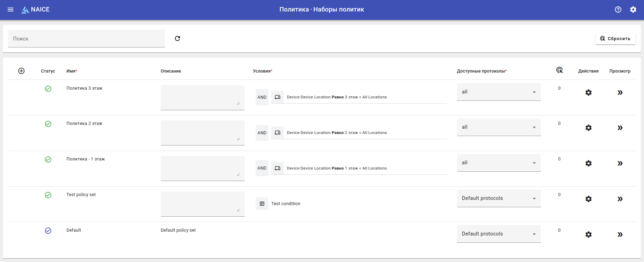The image size is (644, 262).
Task: View details of the Default policy set
Action: pyautogui.click(x=620, y=234)
